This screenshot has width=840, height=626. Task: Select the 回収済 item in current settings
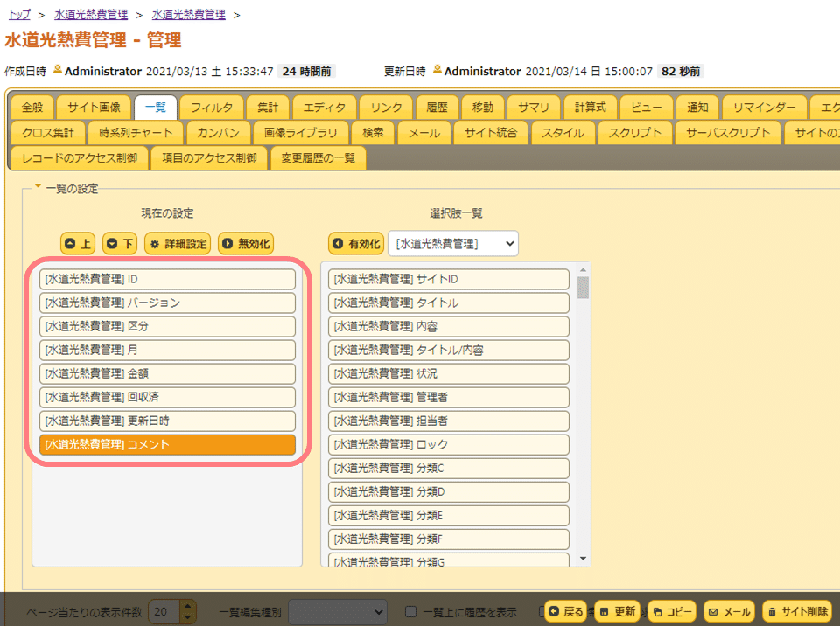167,397
